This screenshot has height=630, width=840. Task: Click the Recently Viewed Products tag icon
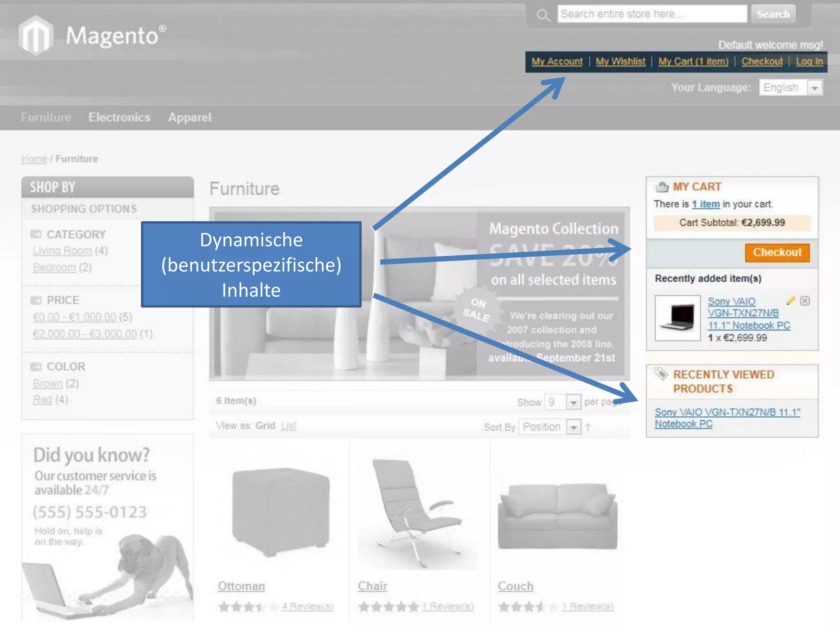[x=661, y=374]
